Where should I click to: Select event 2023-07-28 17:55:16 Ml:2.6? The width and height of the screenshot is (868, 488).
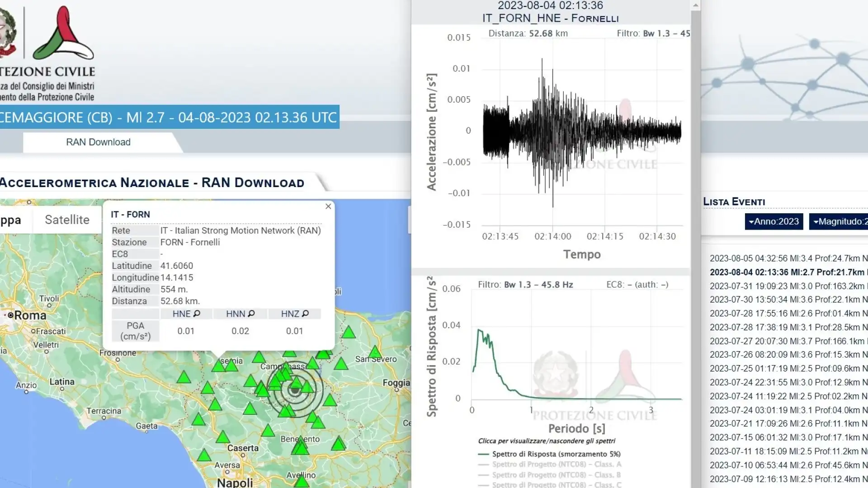coord(788,314)
